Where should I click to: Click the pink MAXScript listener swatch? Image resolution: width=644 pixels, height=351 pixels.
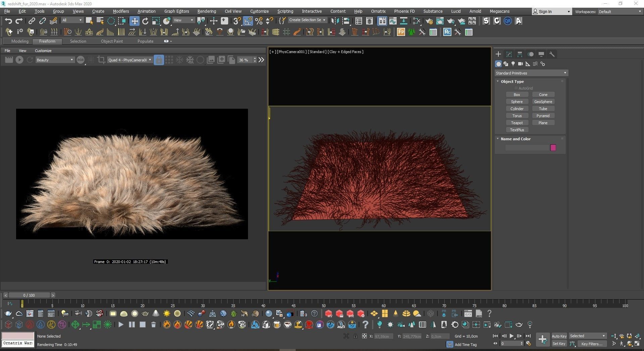pyautogui.click(x=18, y=336)
